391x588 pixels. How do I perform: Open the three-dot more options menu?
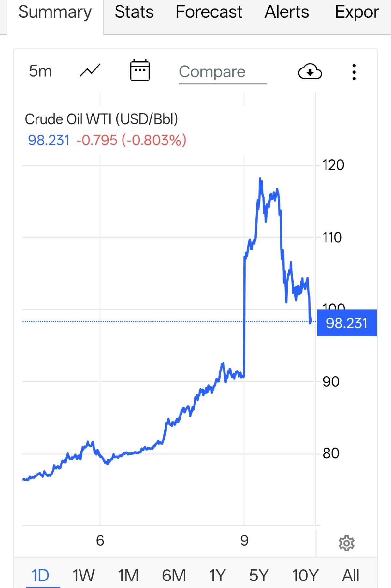click(x=354, y=72)
